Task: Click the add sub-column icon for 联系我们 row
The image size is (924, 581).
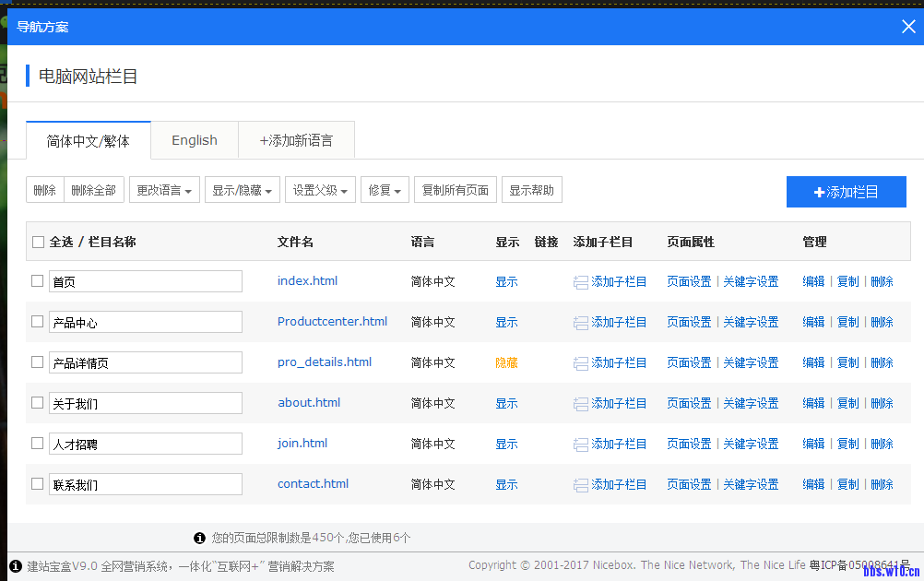Action: (x=581, y=485)
